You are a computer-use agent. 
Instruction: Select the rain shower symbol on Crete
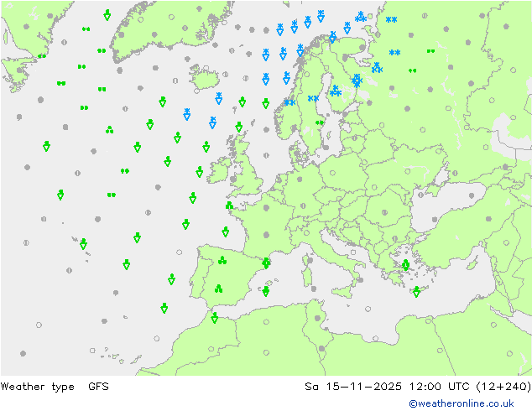(x=417, y=292)
